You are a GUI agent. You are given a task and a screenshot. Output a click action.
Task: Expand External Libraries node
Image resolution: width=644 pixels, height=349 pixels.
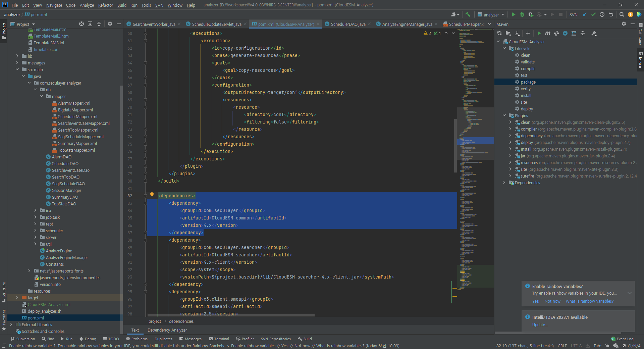click(x=11, y=325)
